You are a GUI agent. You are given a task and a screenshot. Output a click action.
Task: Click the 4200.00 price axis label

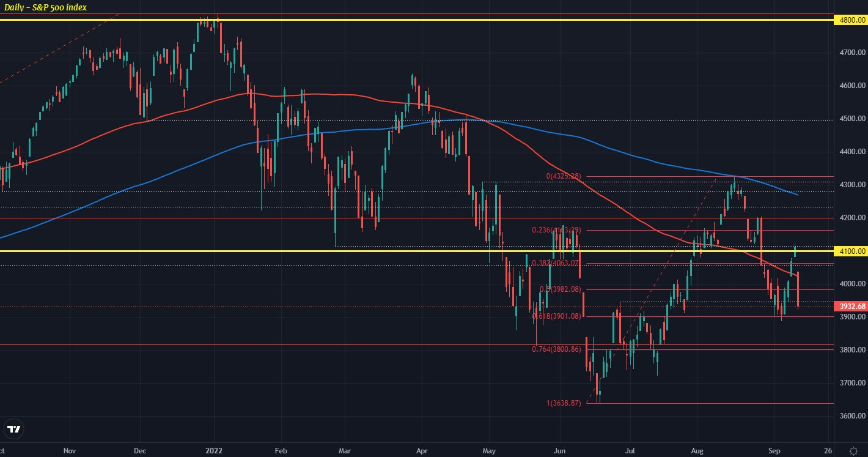(x=851, y=218)
